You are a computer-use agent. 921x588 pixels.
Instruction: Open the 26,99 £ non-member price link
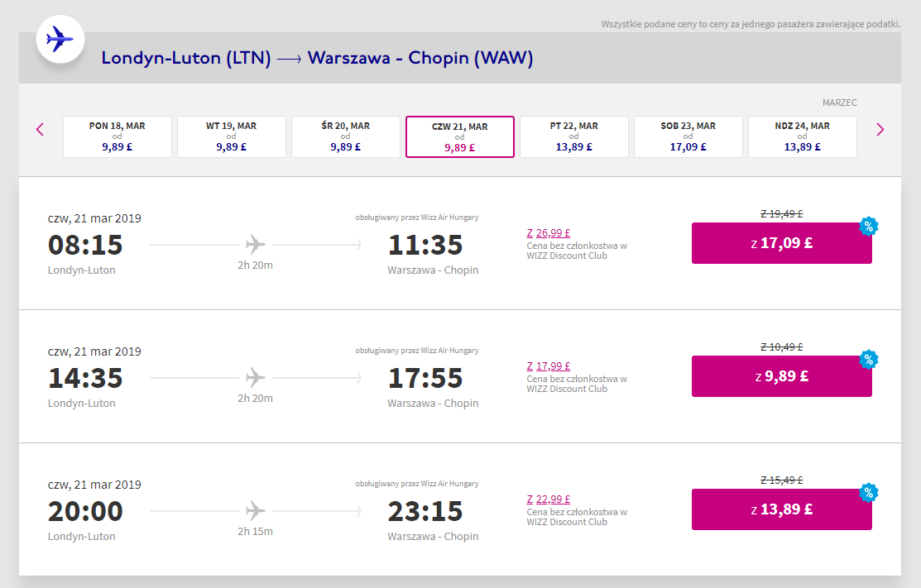[x=549, y=233]
